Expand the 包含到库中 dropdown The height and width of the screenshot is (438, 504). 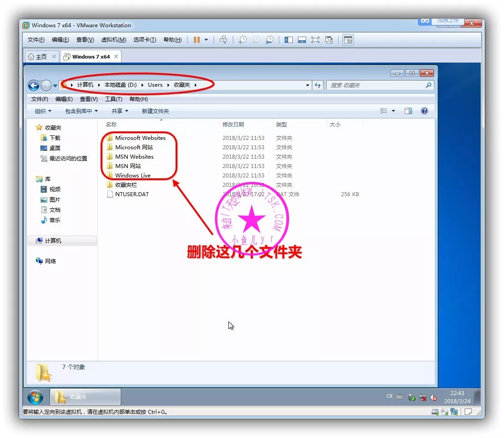tap(81, 111)
